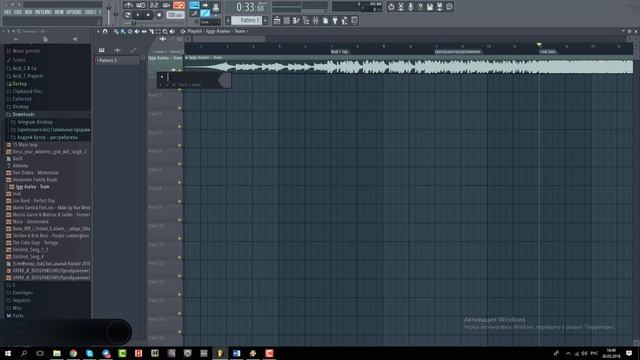Open the help question mark icon
Screen dimensions: 640x360
tap(420, 7)
